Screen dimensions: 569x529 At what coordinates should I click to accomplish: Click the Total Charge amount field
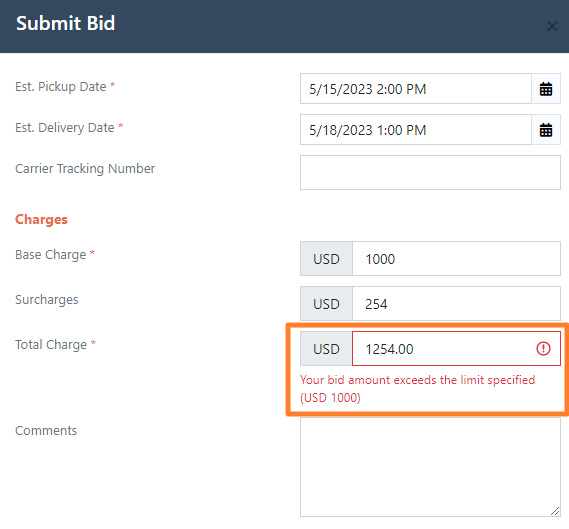point(457,349)
